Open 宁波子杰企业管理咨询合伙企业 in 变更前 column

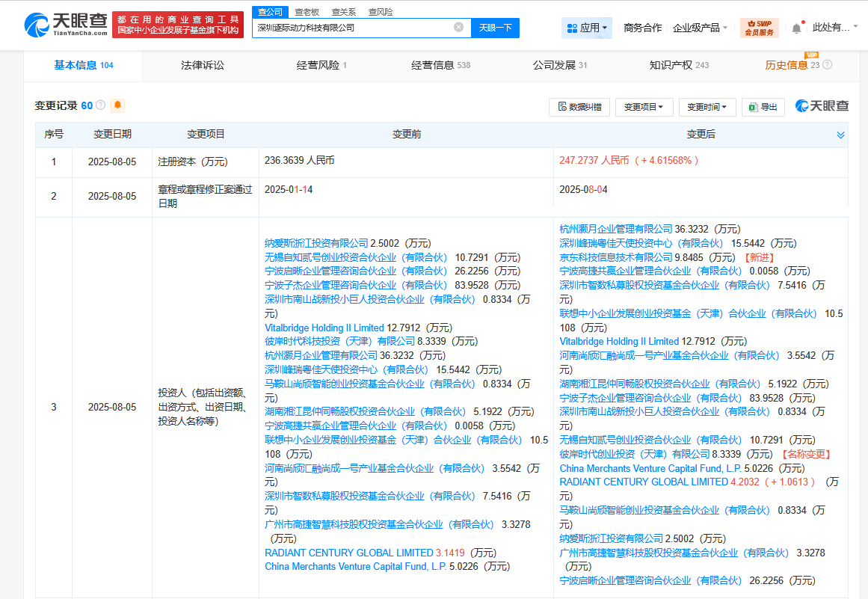(355, 285)
